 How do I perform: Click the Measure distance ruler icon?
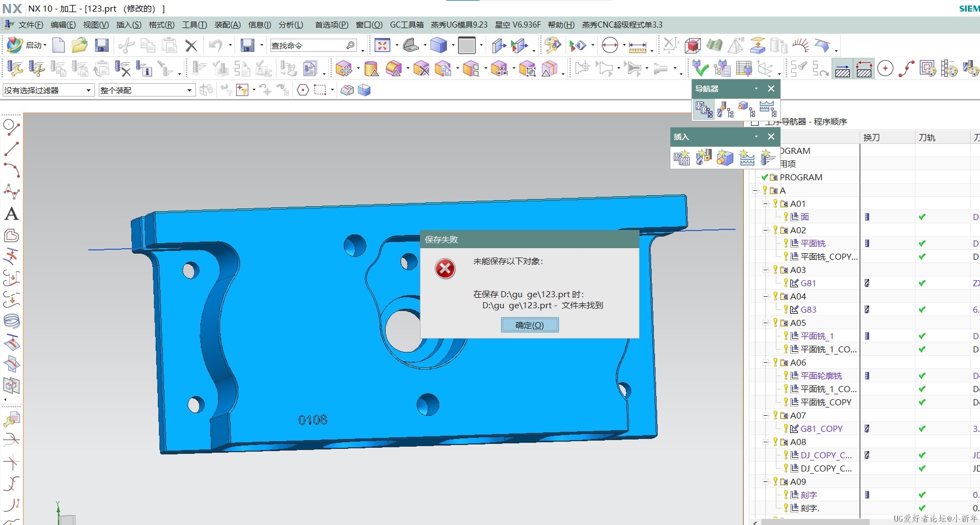click(637, 46)
